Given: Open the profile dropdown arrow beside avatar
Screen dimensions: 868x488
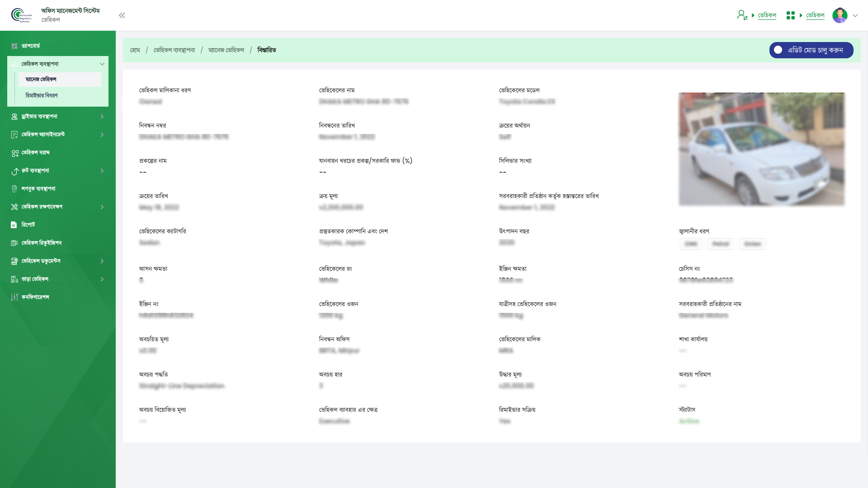Looking at the screenshot, I should click(x=855, y=16).
